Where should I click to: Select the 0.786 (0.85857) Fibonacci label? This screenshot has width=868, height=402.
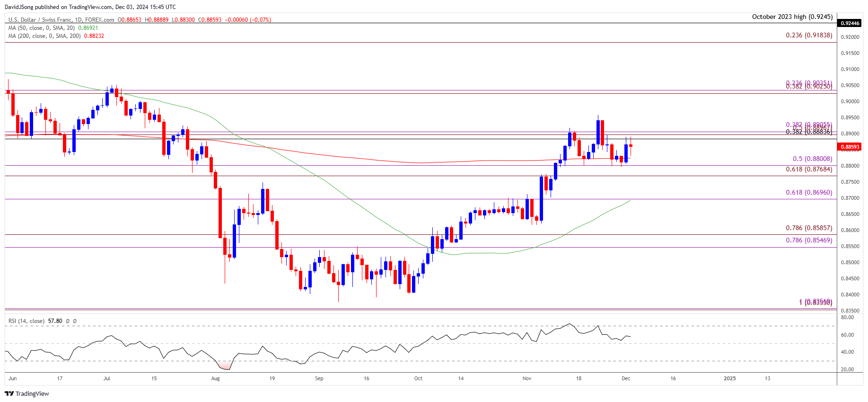point(809,228)
